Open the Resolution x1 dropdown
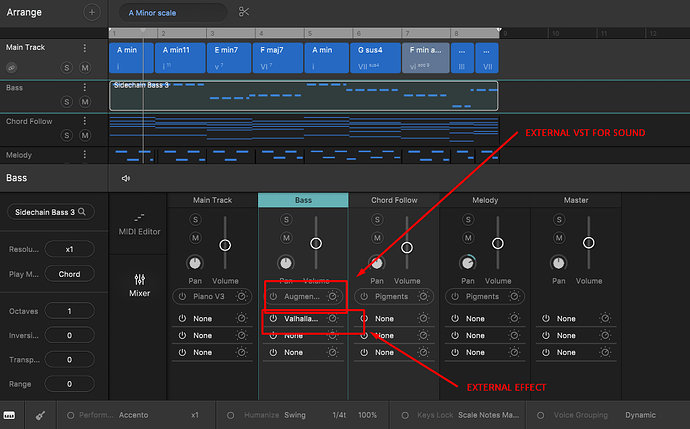690x429 pixels. 69,247
